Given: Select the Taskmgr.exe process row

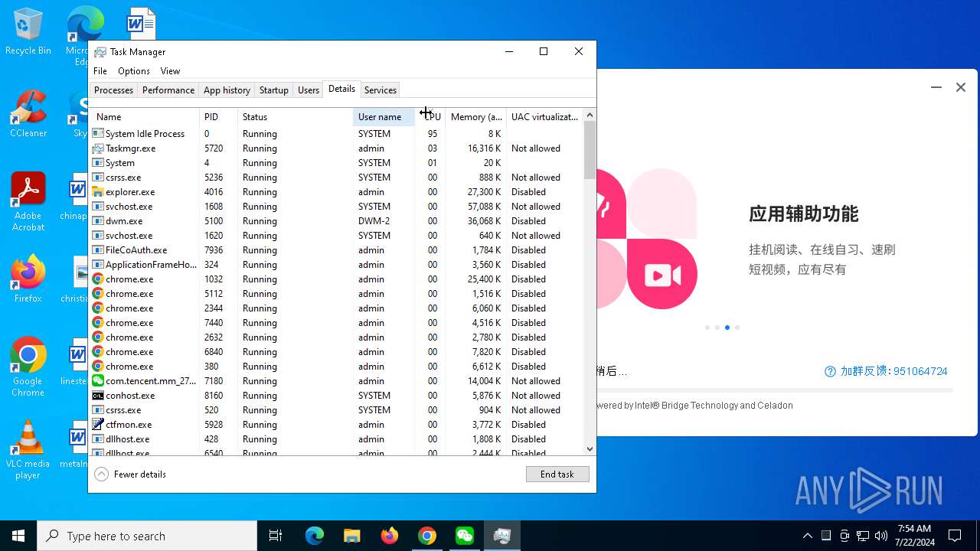Looking at the screenshot, I should tap(335, 148).
